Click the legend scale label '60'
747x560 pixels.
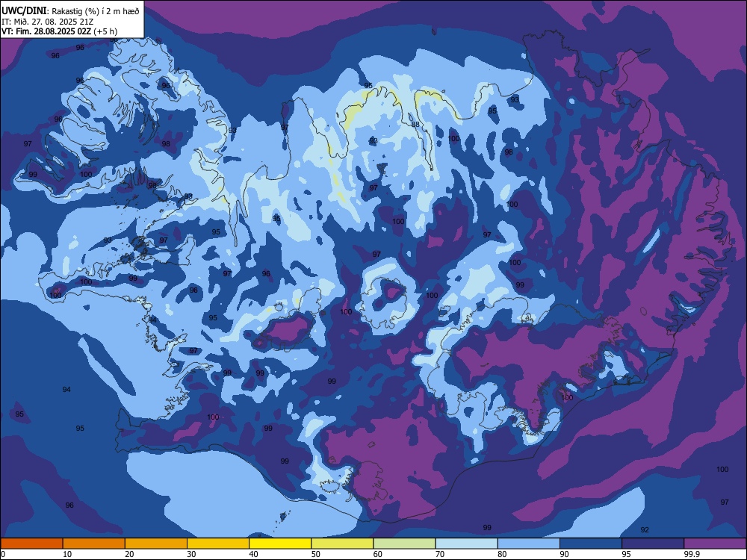pos(378,554)
